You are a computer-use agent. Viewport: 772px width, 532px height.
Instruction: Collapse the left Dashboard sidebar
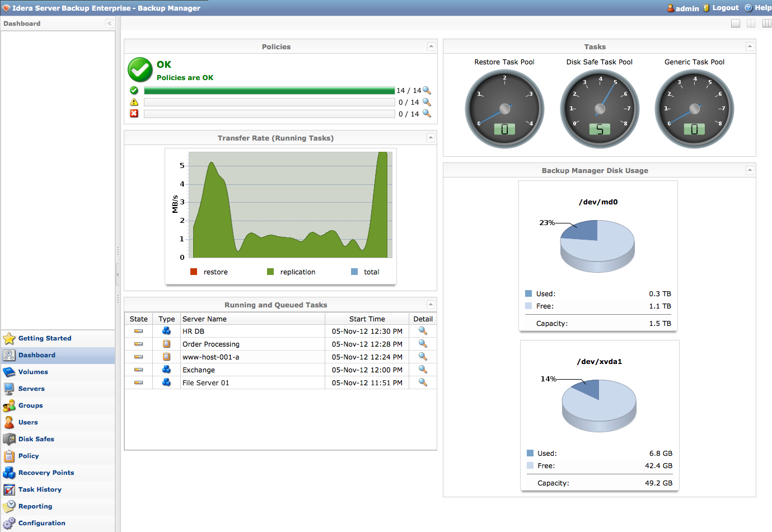click(x=109, y=24)
